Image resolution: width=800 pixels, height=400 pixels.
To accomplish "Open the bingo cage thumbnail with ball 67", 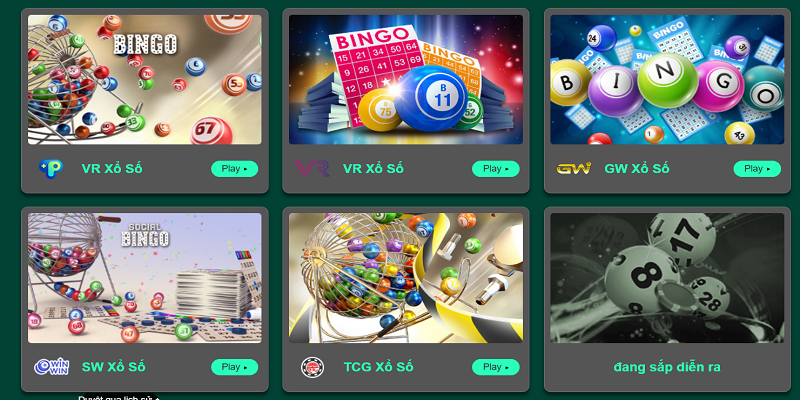I will pyautogui.click(x=145, y=80).
